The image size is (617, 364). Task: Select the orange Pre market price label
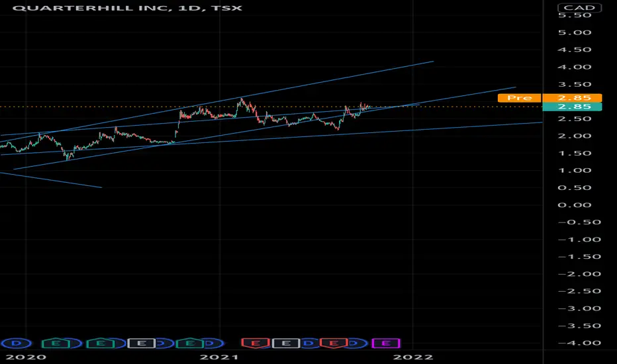[520, 97]
